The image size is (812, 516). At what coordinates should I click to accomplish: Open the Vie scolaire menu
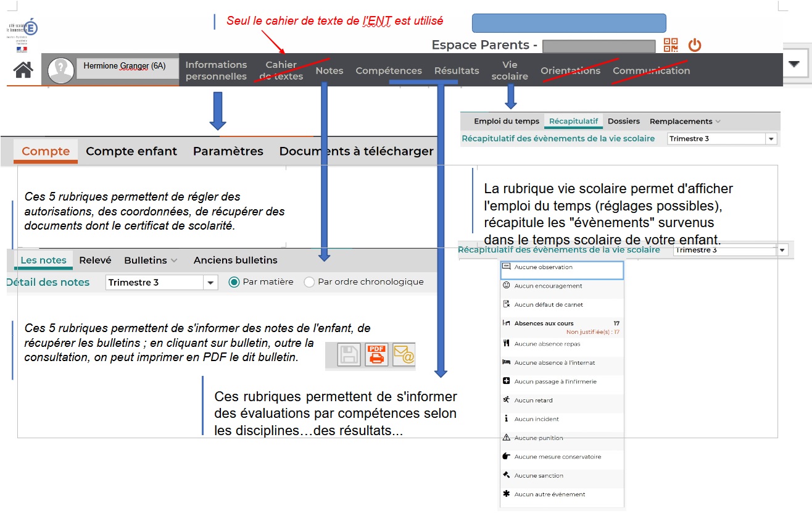pos(510,70)
